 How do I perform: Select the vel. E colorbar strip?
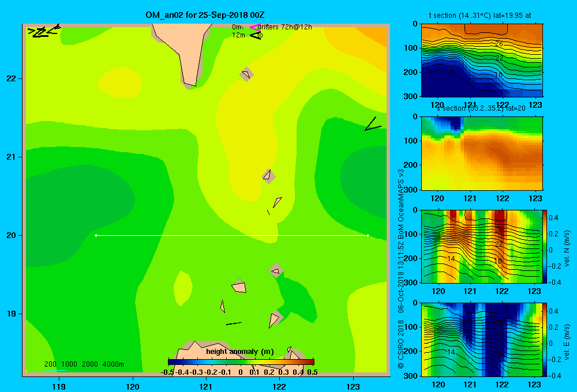click(x=545, y=340)
